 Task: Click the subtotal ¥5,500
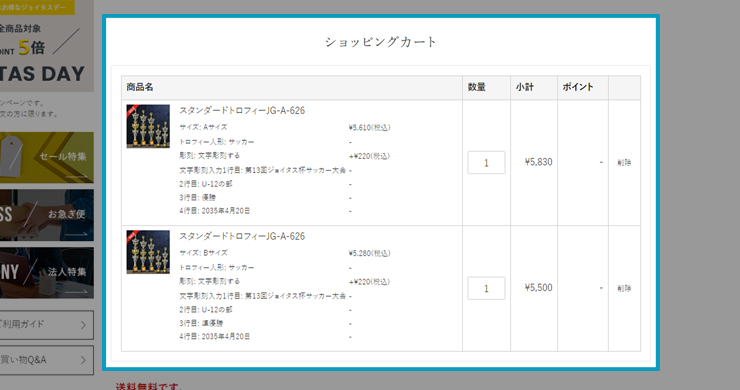[x=538, y=288]
